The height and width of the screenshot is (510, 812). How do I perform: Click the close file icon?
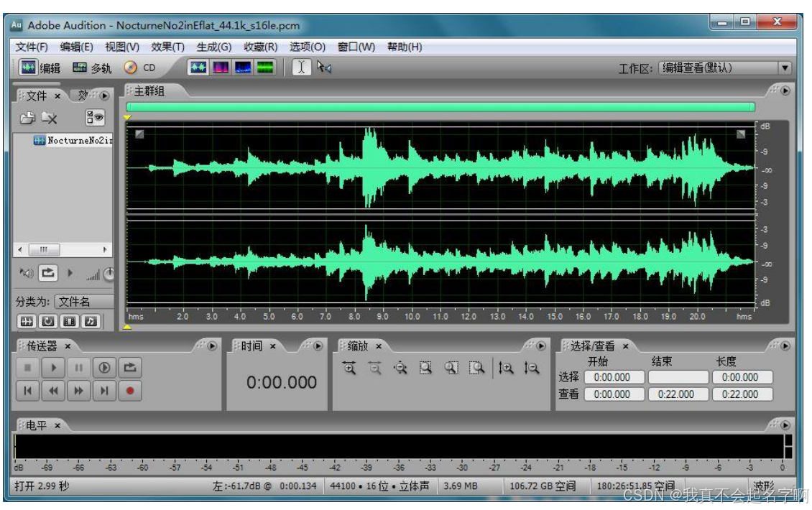coord(50,118)
